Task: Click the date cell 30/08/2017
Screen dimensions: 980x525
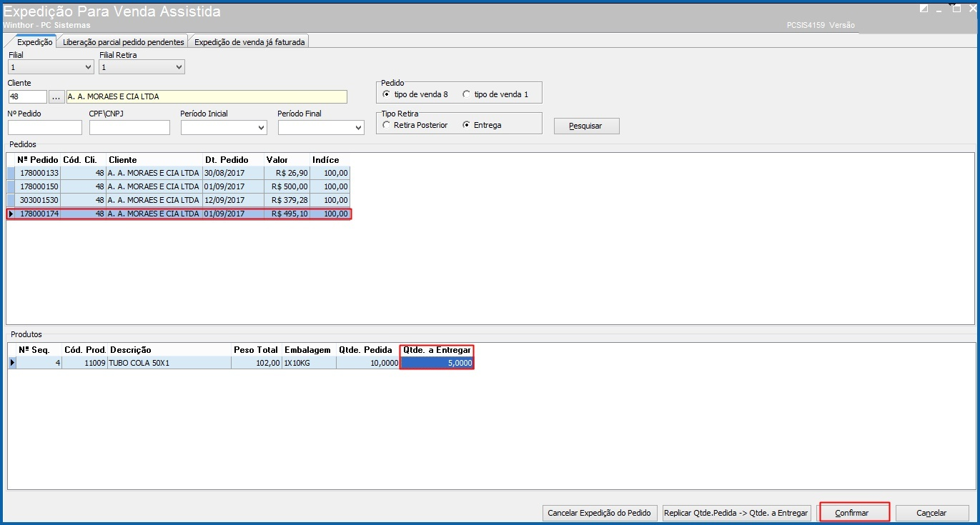Action: [x=233, y=173]
